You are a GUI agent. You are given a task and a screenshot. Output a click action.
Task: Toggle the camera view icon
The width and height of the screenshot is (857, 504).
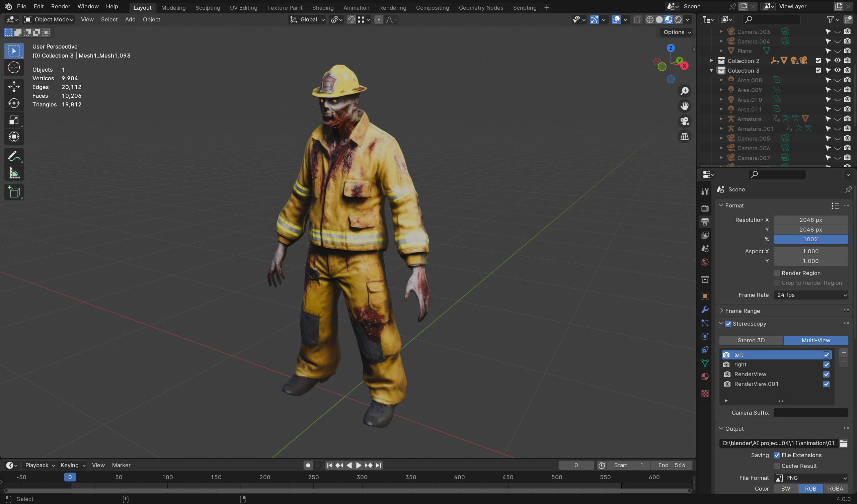pos(684,121)
